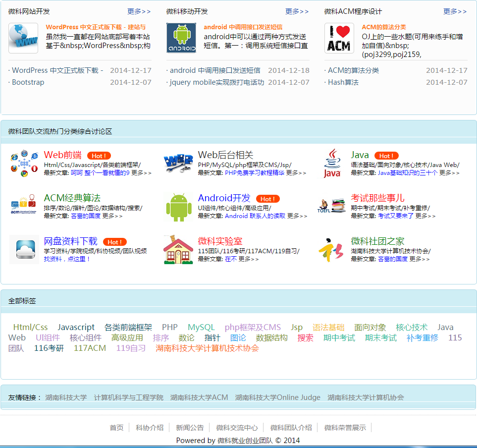
Task: Expand 更多>> beside 微科网站开发
Action: click(x=139, y=11)
